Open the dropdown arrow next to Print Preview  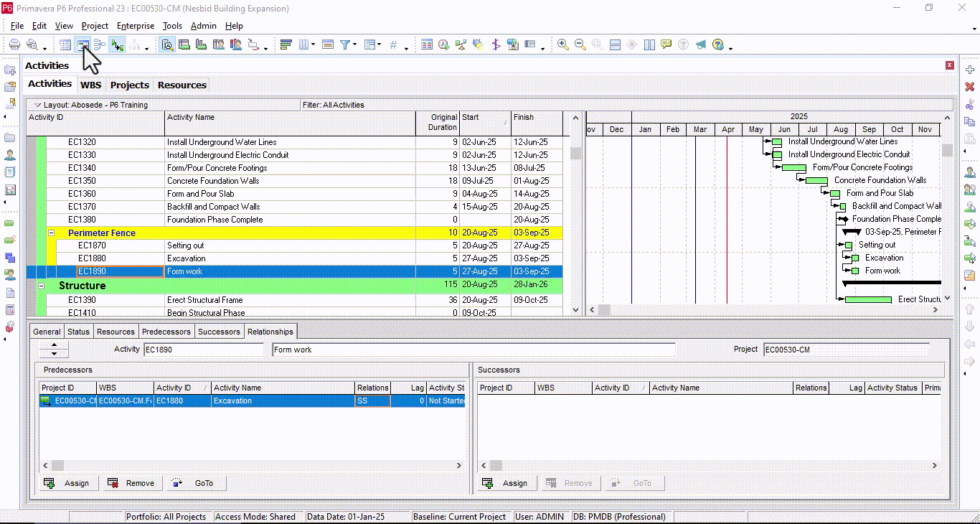click(44, 48)
